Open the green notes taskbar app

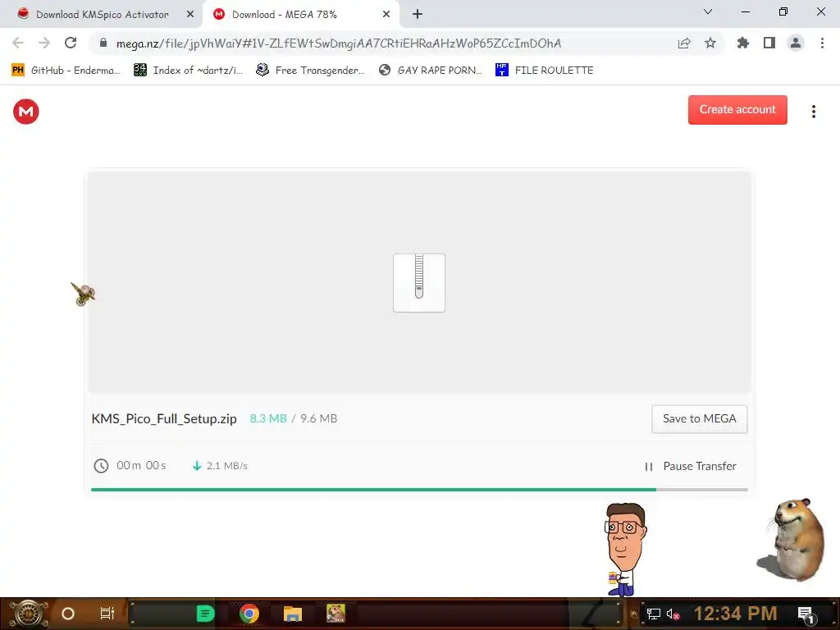[205, 614]
